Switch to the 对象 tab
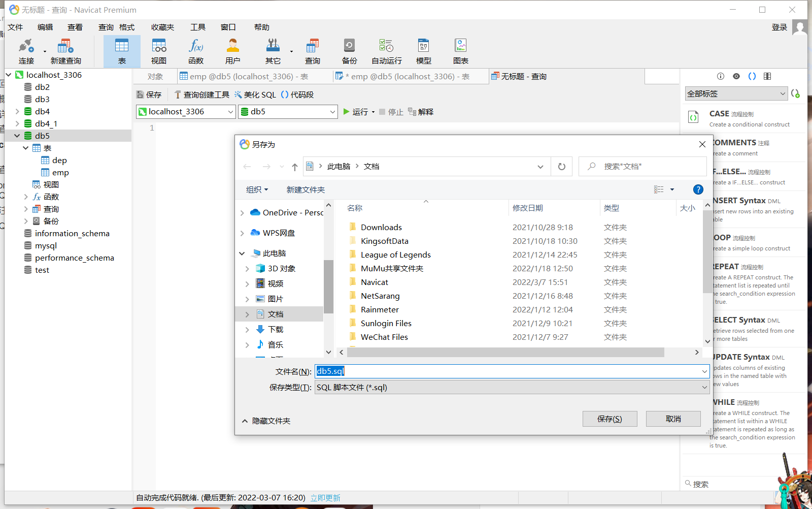The height and width of the screenshot is (509, 812). point(155,76)
